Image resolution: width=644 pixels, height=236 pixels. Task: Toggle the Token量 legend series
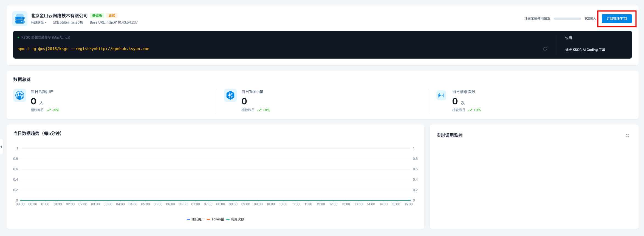[x=216, y=219]
